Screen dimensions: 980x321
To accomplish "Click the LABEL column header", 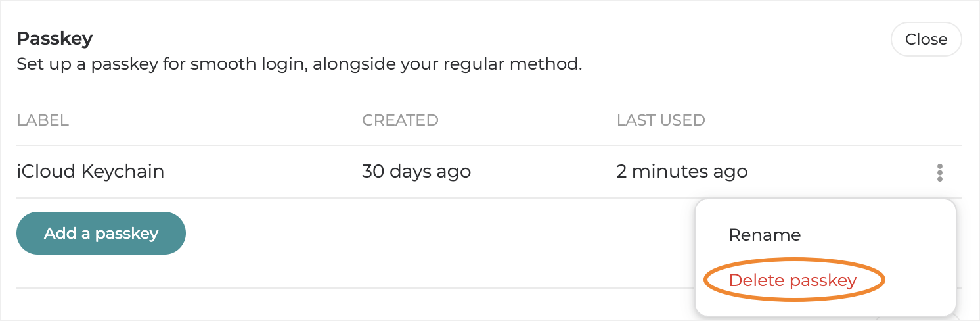I will coord(43,120).
